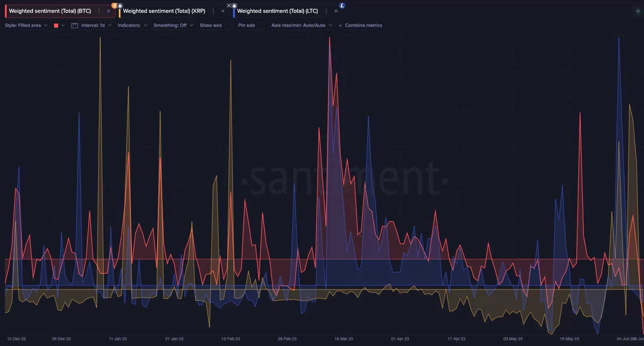
Task: Remove the LTC weighted sentiment metric
Action: coord(336,11)
